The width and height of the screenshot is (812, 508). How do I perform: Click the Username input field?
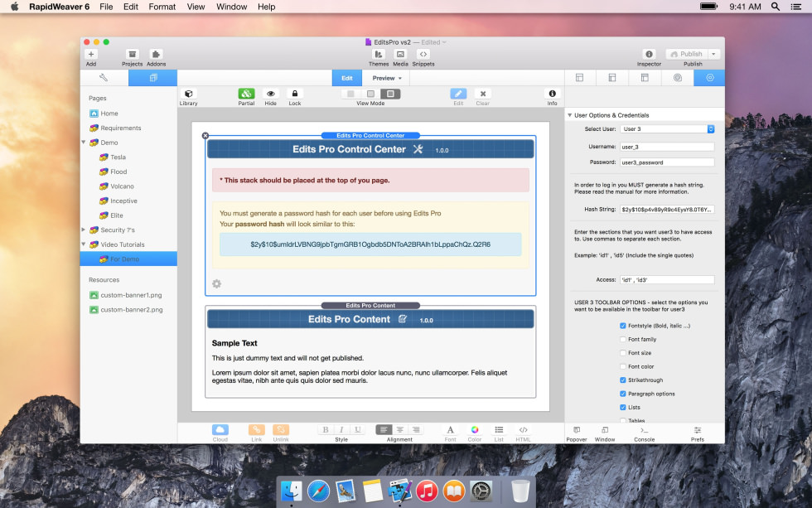(x=667, y=147)
